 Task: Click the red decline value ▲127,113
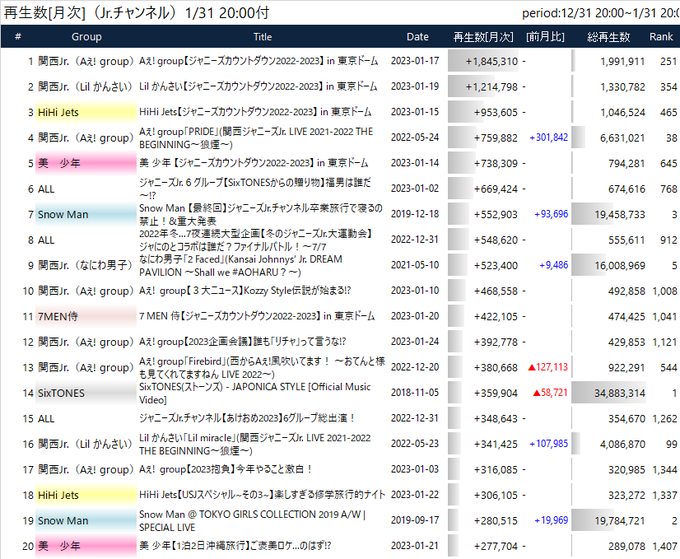click(x=548, y=367)
